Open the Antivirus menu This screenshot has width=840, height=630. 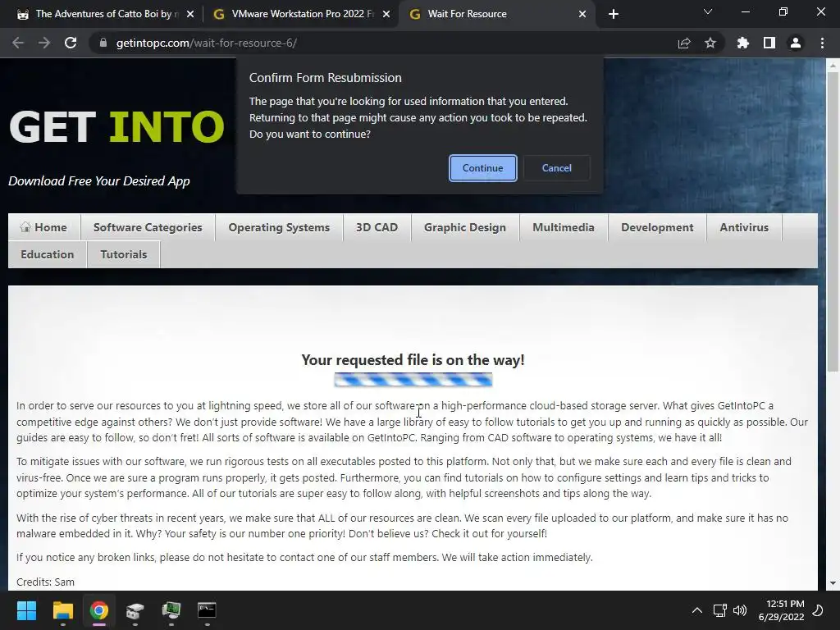click(x=744, y=228)
